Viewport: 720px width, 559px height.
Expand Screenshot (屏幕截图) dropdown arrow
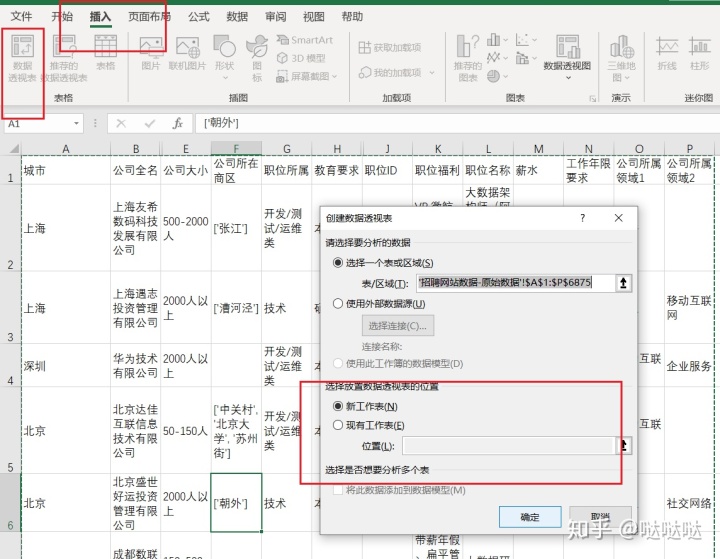(x=334, y=77)
